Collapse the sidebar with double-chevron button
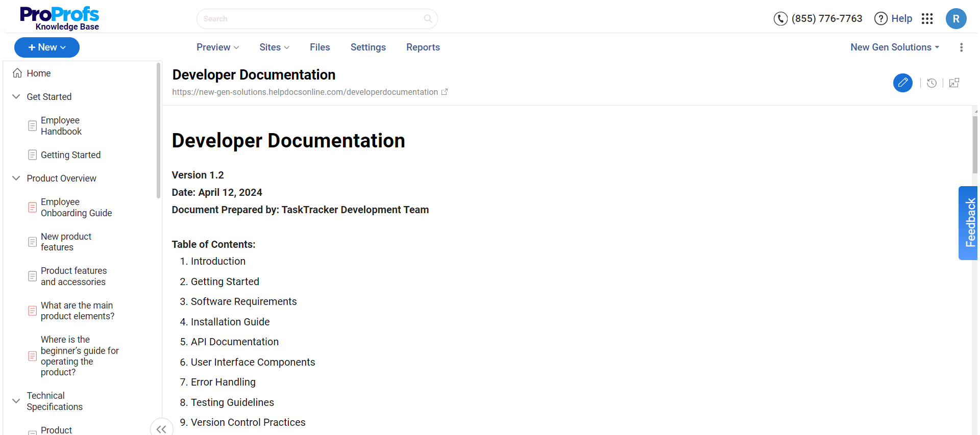980x435 pixels. point(161,429)
